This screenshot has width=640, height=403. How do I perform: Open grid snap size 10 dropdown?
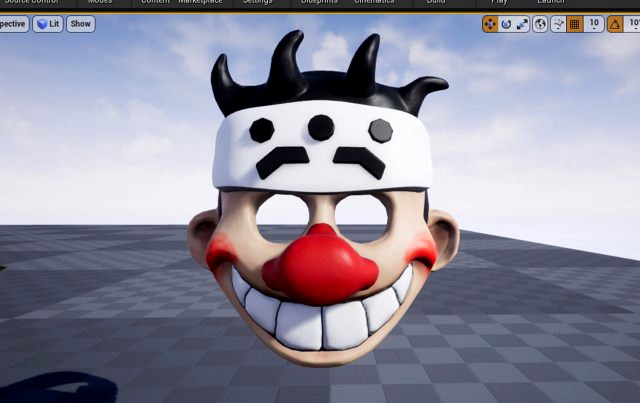(x=594, y=24)
